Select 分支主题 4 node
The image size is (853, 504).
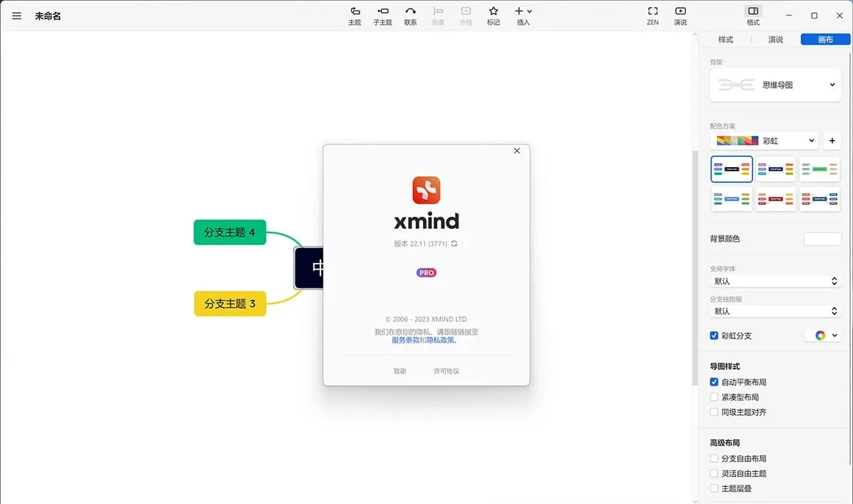coord(230,232)
